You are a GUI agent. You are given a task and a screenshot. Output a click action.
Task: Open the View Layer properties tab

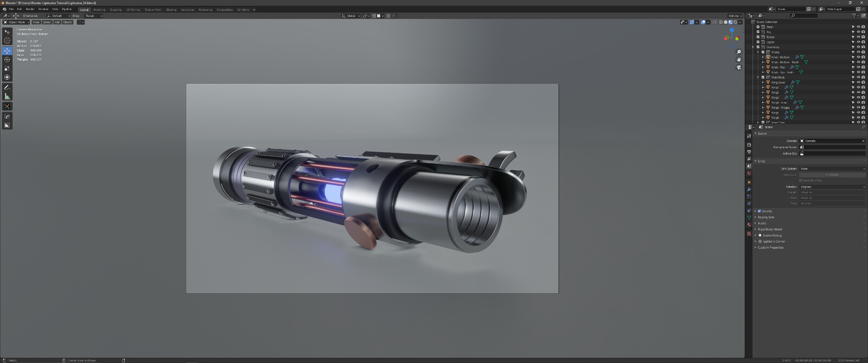(749, 159)
